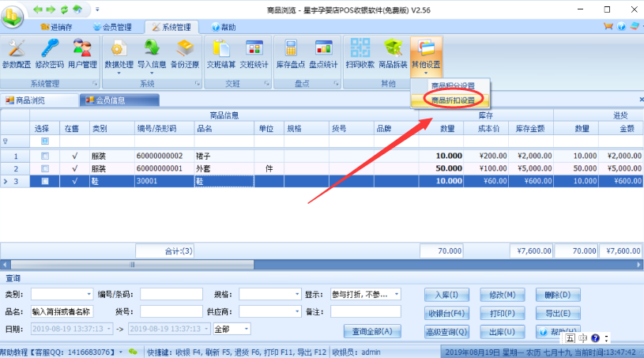Switch to the 会员管理 ribbon tab
This screenshot has height=358, width=644.
[x=114, y=27]
